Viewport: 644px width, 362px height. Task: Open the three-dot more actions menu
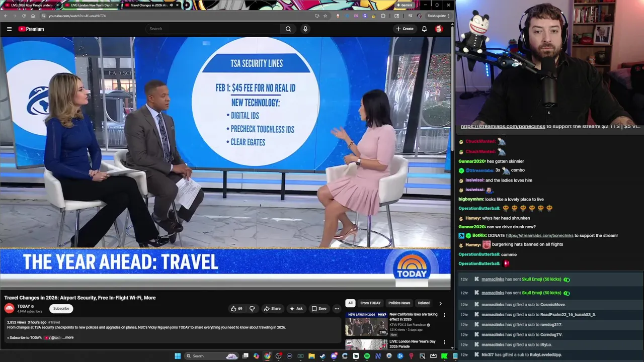(337, 308)
